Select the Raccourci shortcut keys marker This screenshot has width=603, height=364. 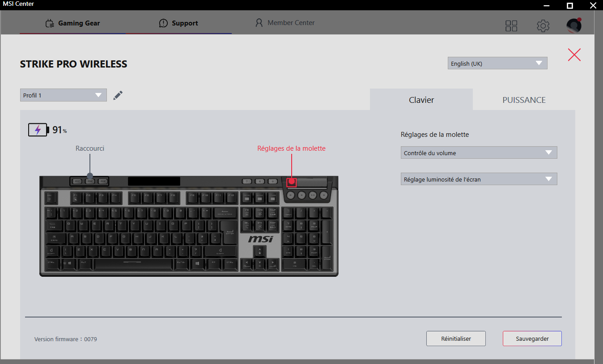click(x=90, y=176)
